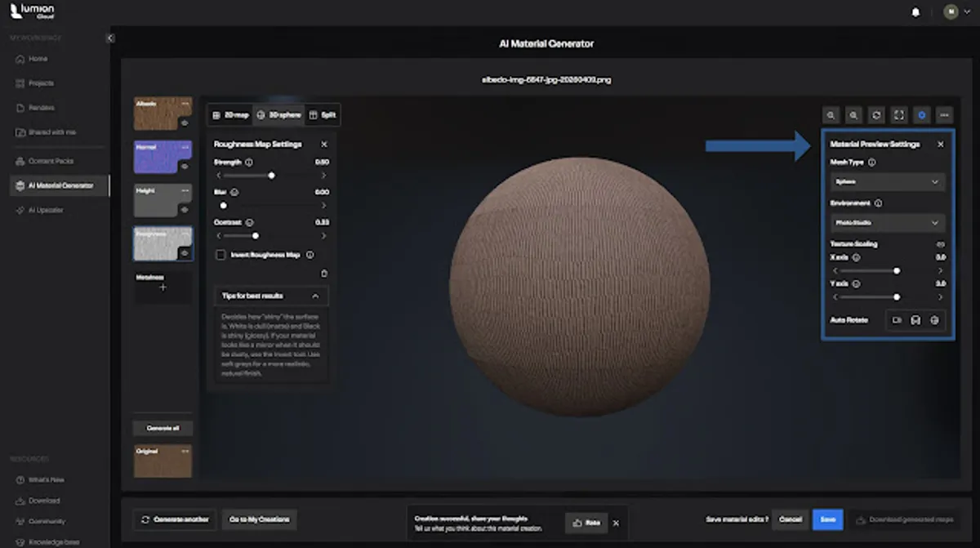This screenshot has height=548, width=980.
Task: Toggle visibility eye on Normal map
Action: tap(185, 167)
